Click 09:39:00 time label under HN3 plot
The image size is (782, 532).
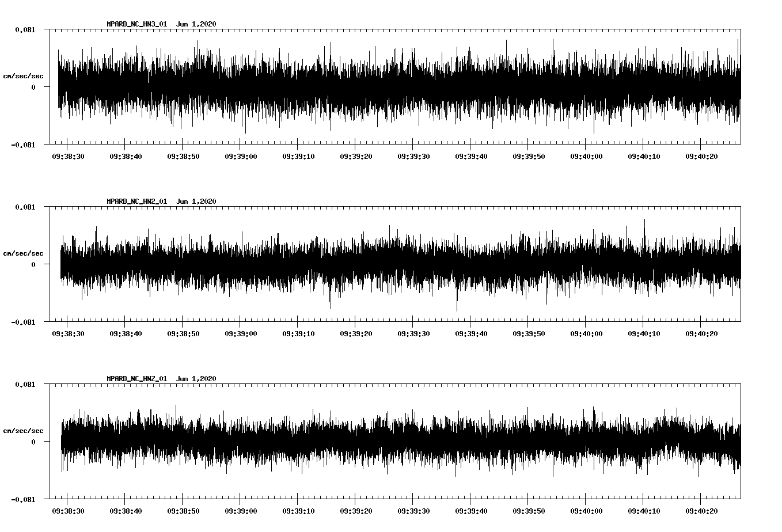click(241, 156)
